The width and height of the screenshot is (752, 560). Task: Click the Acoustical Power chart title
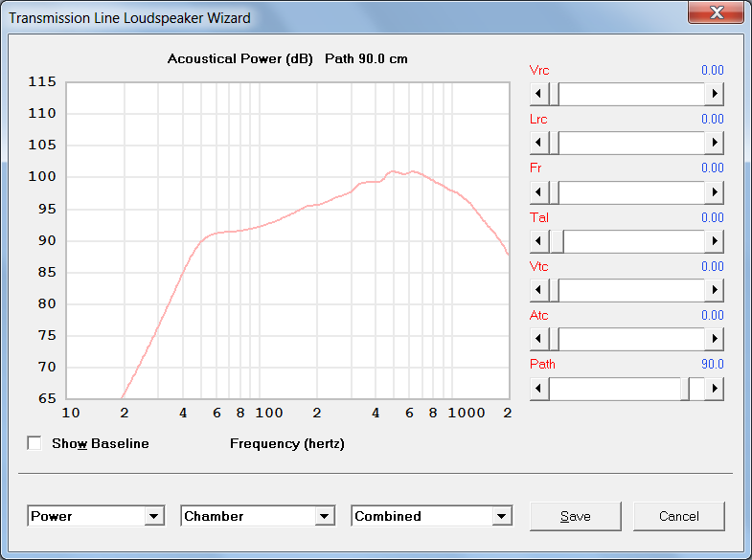[287, 59]
